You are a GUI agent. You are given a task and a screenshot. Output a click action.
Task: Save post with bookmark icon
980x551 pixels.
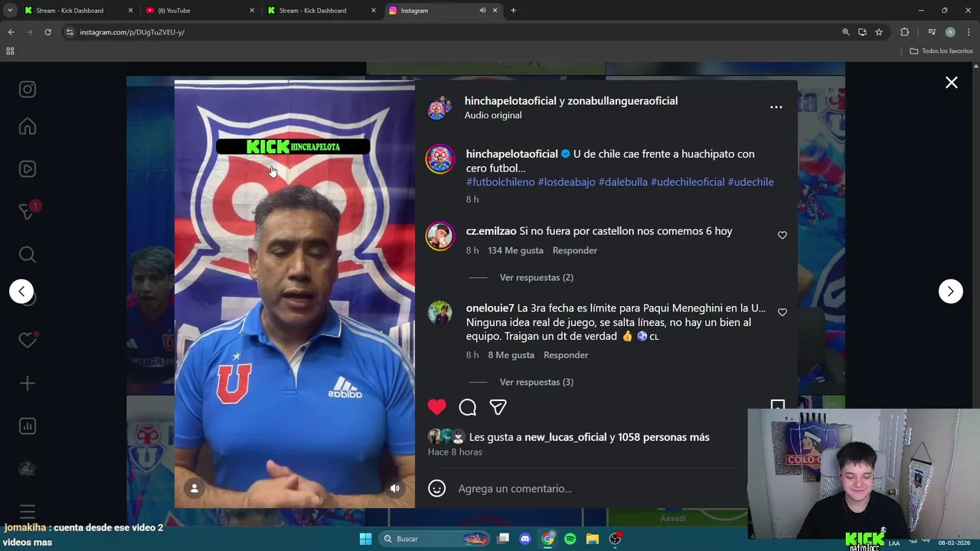[777, 406]
